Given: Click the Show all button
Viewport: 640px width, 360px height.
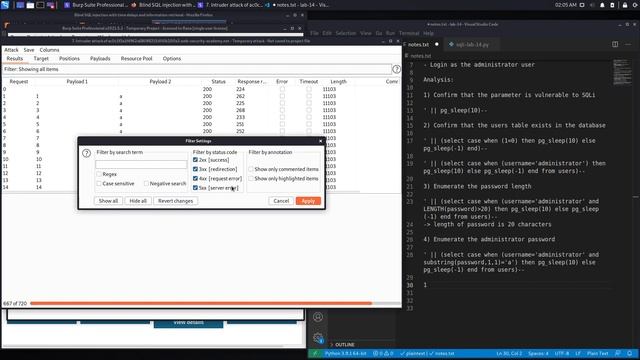Looking at the screenshot, I should (x=108, y=201).
